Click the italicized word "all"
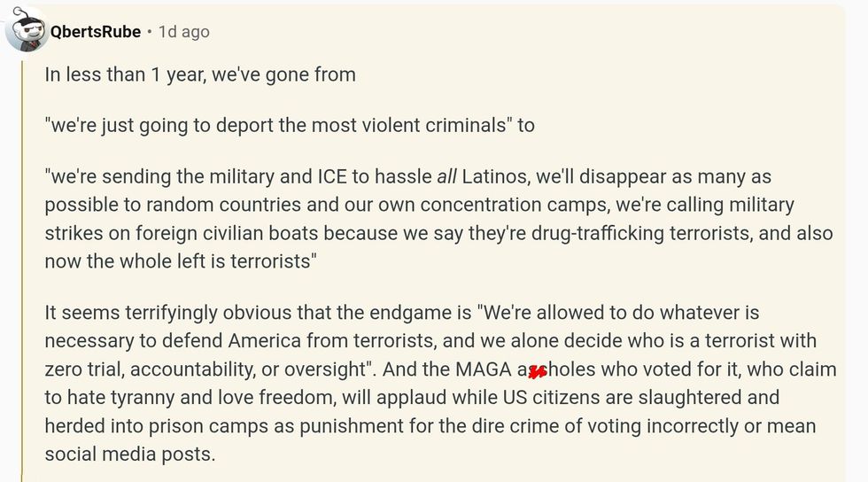868x482 pixels. click(x=447, y=176)
